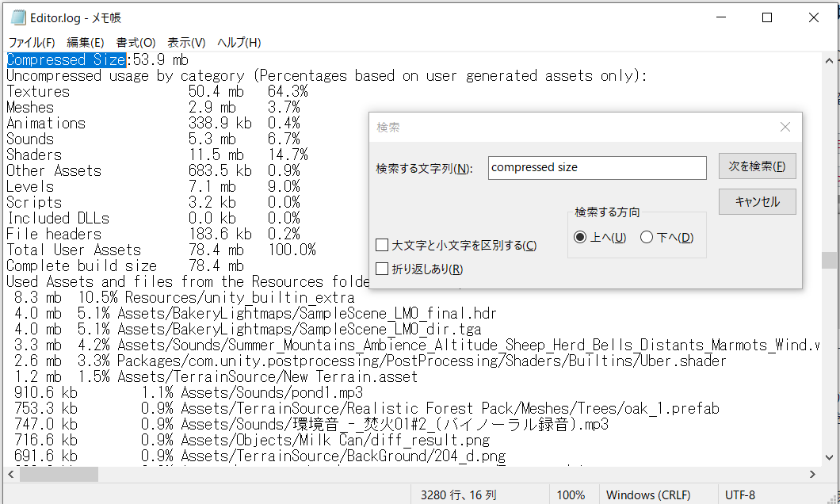Click the 'Uncompressed usage by category' line
This screenshot has height=504, width=840.
click(x=326, y=75)
